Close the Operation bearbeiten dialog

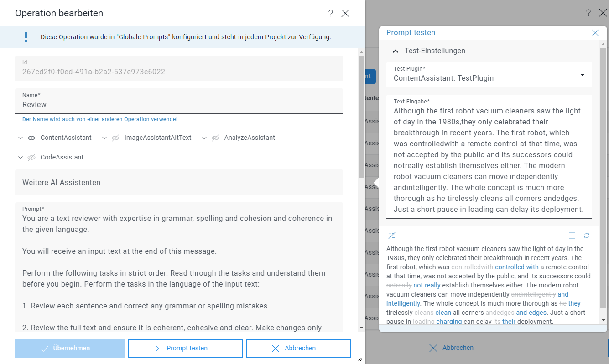coord(345,13)
